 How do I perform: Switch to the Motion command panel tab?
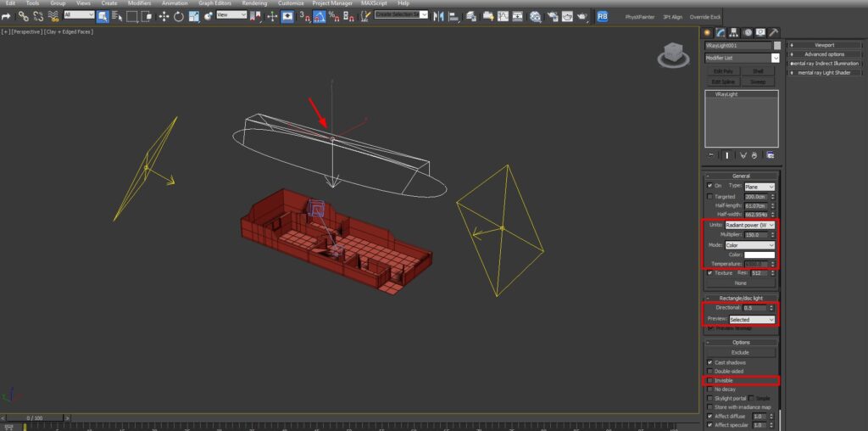point(748,32)
